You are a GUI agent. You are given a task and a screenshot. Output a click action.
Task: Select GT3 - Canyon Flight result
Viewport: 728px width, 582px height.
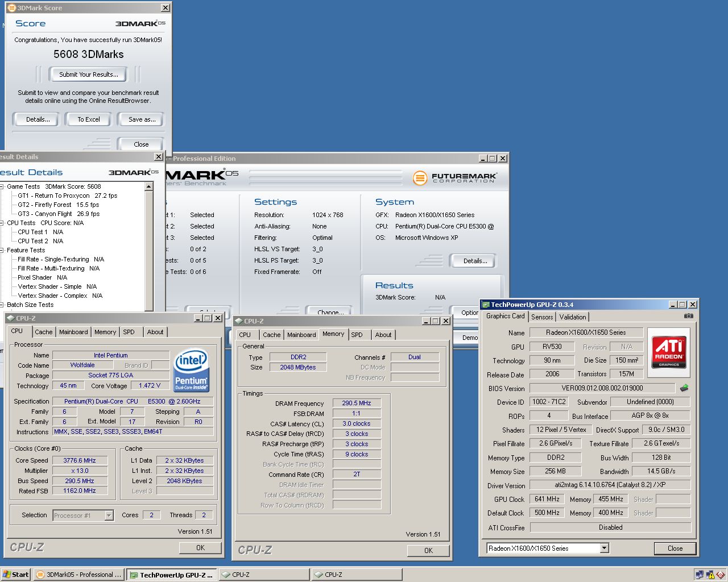pyautogui.click(x=59, y=214)
